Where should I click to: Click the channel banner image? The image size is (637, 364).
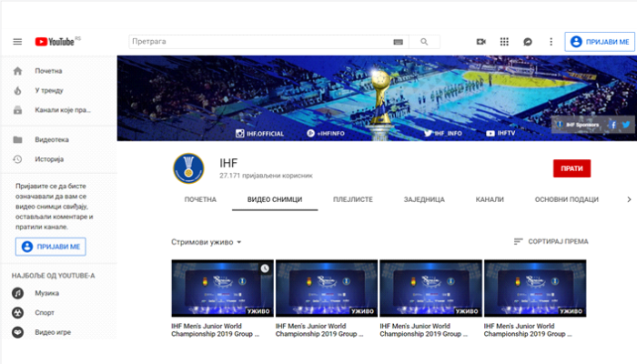click(x=377, y=98)
